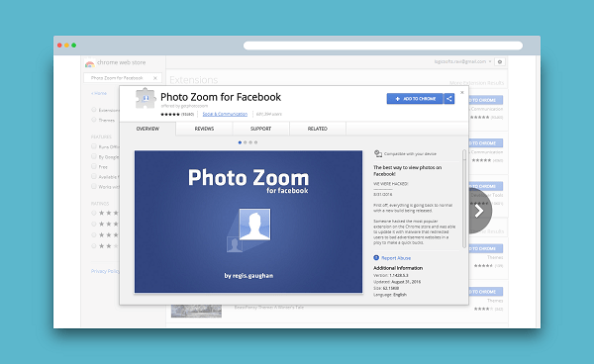Tick the By Google checkbox
Image resolution: width=594 pixels, height=364 pixels.
click(94, 156)
